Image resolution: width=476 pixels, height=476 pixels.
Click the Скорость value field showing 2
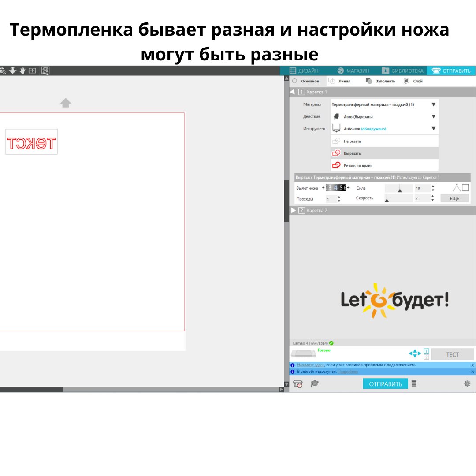pyautogui.click(x=422, y=198)
